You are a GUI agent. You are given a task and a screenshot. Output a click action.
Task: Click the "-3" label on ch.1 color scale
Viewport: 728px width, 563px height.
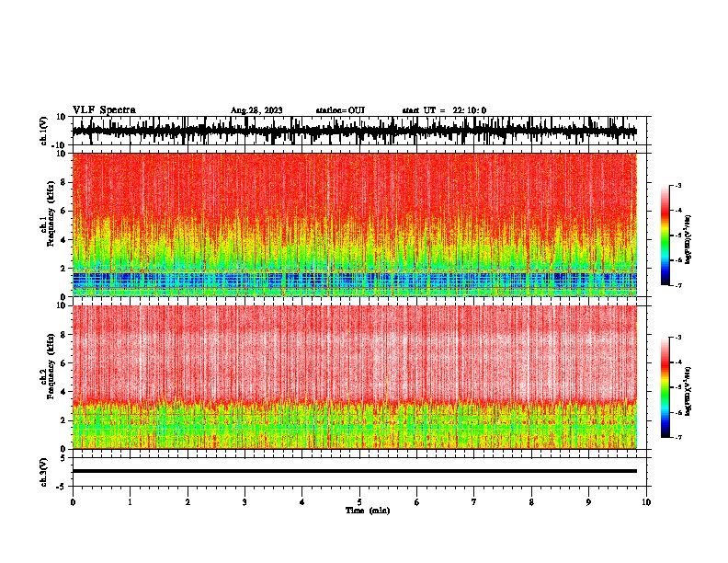click(678, 186)
